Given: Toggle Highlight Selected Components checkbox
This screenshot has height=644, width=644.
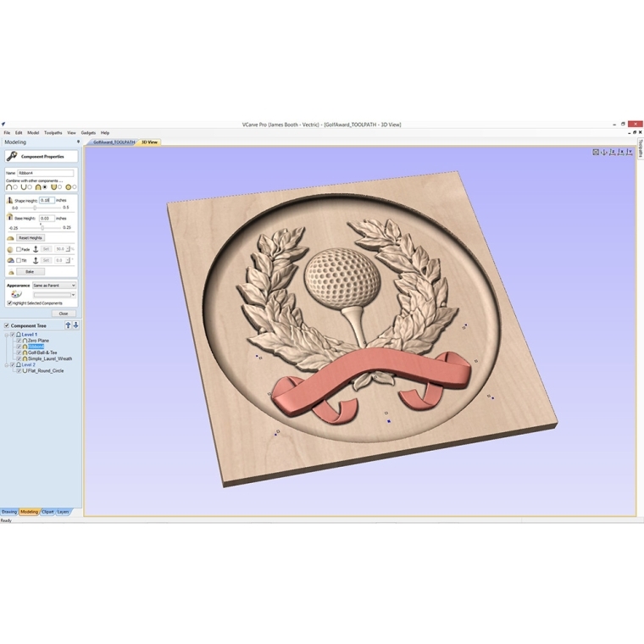Looking at the screenshot, I should [9, 303].
